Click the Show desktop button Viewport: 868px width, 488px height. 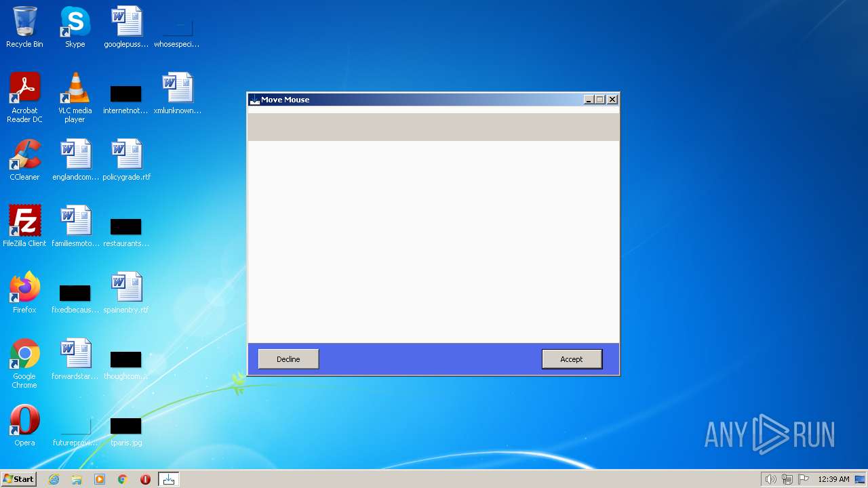coord(861,479)
